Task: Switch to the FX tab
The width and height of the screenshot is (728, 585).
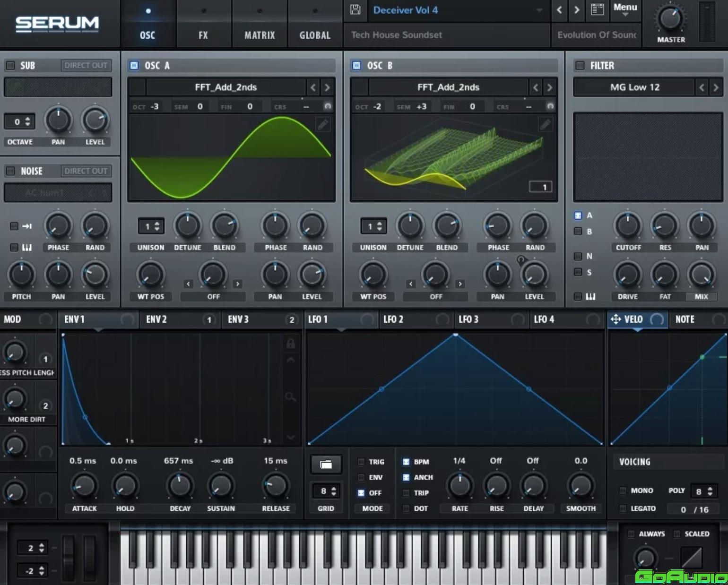Action: point(203,35)
